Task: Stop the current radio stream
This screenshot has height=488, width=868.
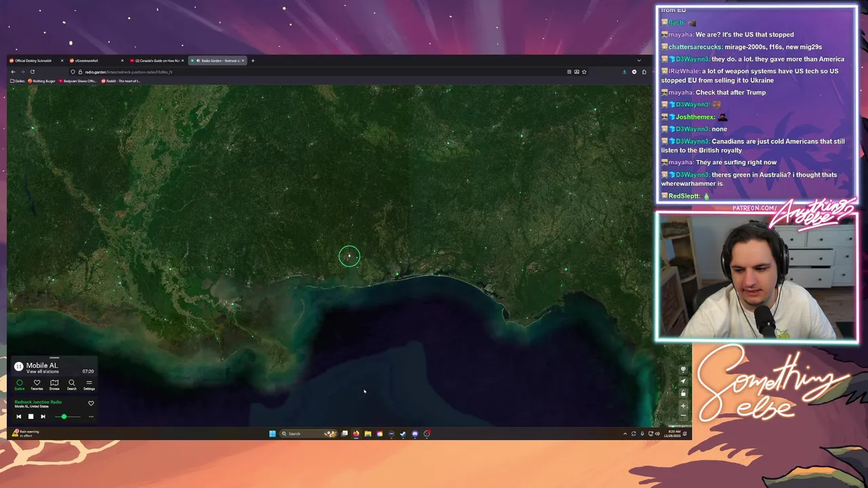Action: [31, 417]
